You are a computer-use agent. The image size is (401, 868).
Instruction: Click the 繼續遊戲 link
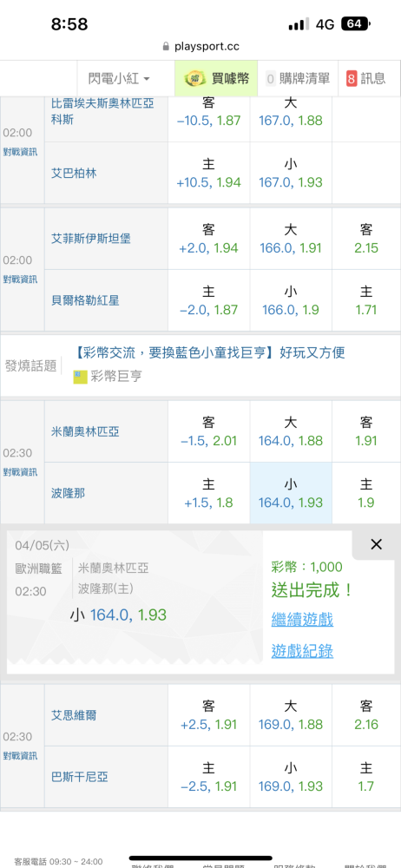(302, 619)
